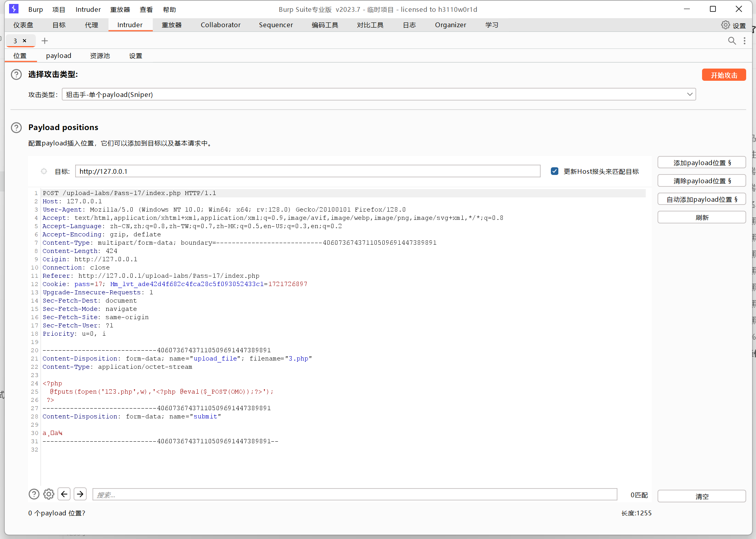This screenshot has width=756, height=539.
Task: Open the Intruder menu in menu bar
Action: point(88,9)
